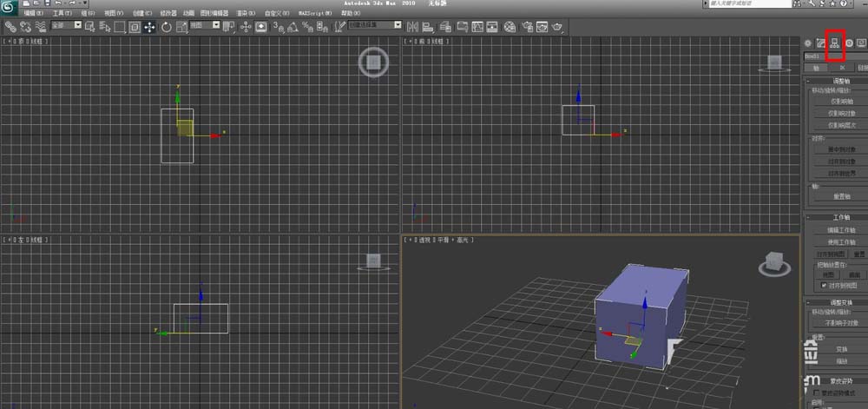The height and width of the screenshot is (409, 868).
Task: Open the 渲染 menu
Action: (x=244, y=15)
